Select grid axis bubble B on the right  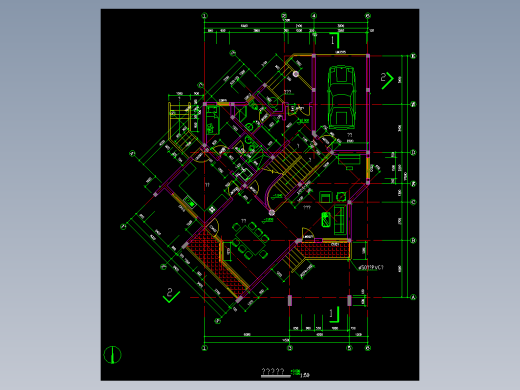click(413, 241)
